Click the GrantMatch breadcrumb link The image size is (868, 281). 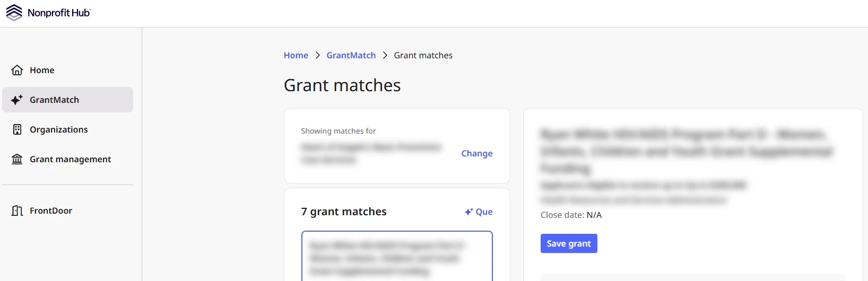(351, 55)
